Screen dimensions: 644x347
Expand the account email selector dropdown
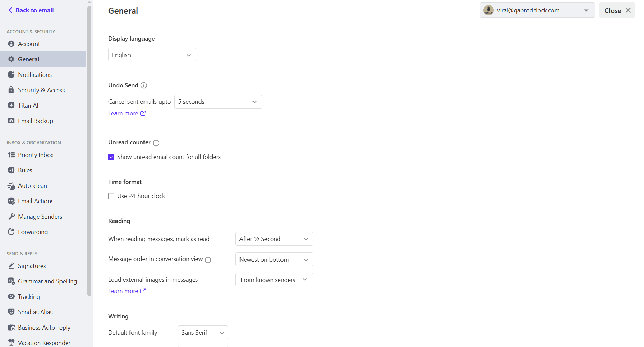pyautogui.click(x=537, y=10)
